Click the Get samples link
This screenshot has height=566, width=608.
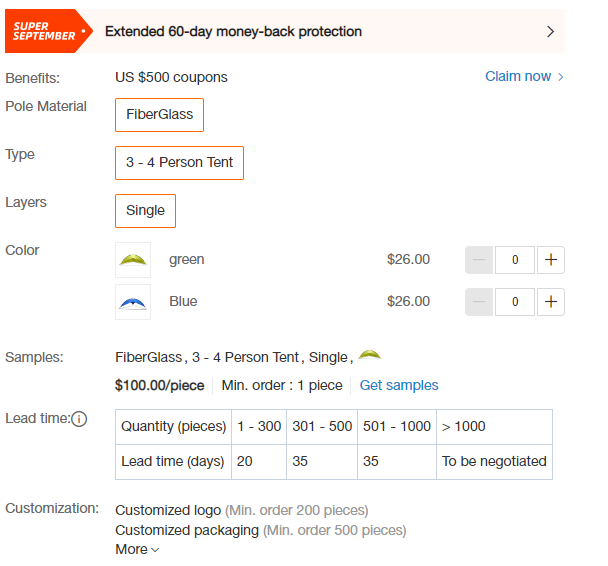pyautogui.click(x=399, y=385)
